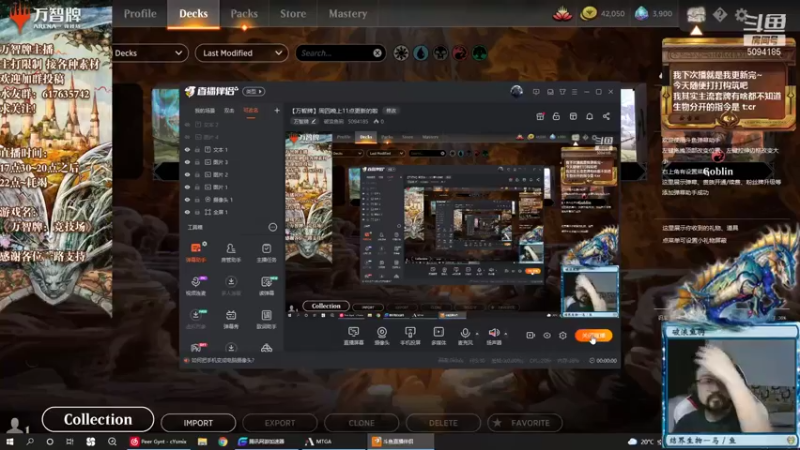Filter decks by green mana

pyautogui.click(x=479, y=53)
